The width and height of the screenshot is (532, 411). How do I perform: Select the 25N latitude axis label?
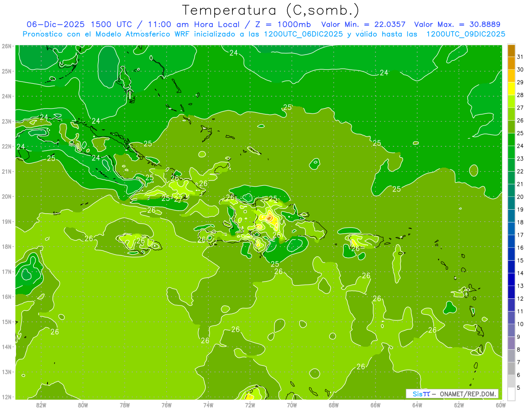click(6, 71)
